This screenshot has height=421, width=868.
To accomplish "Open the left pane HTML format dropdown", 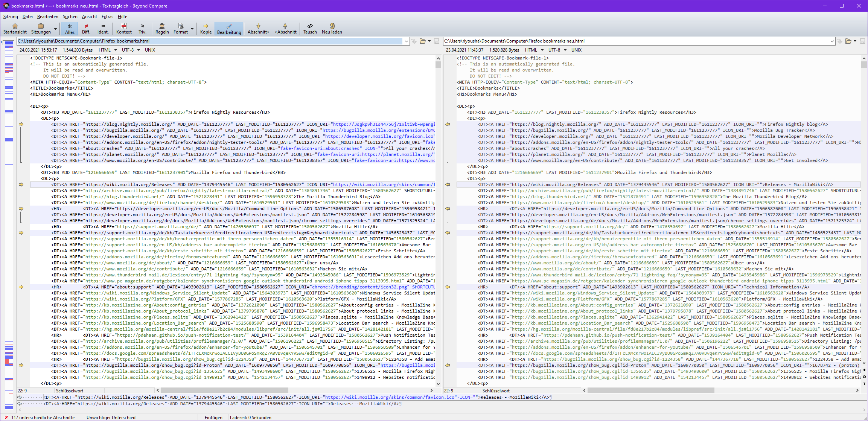I will click(116, 50).
